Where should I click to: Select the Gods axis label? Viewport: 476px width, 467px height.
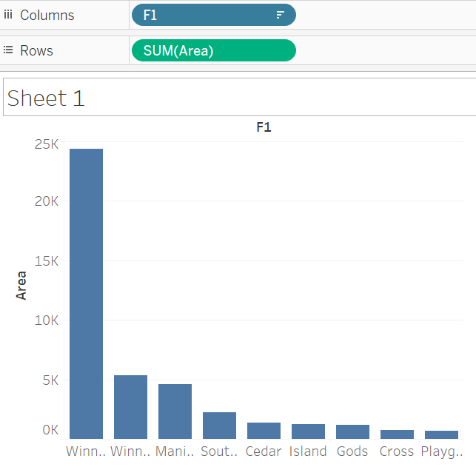click(x=352, y=451)
